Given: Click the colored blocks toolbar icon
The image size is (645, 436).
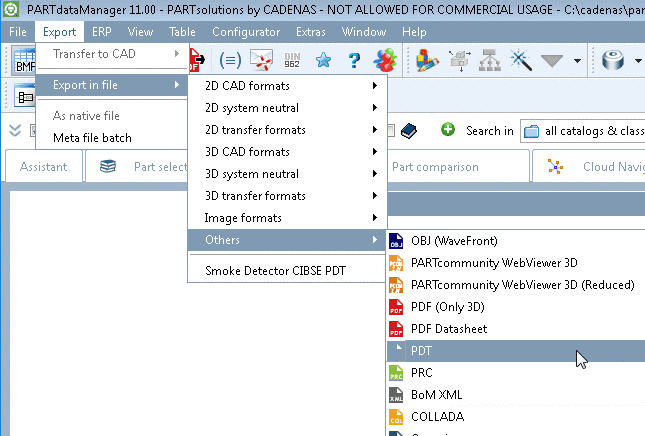Looking at the screenshot, I should (x=427, y=60).
